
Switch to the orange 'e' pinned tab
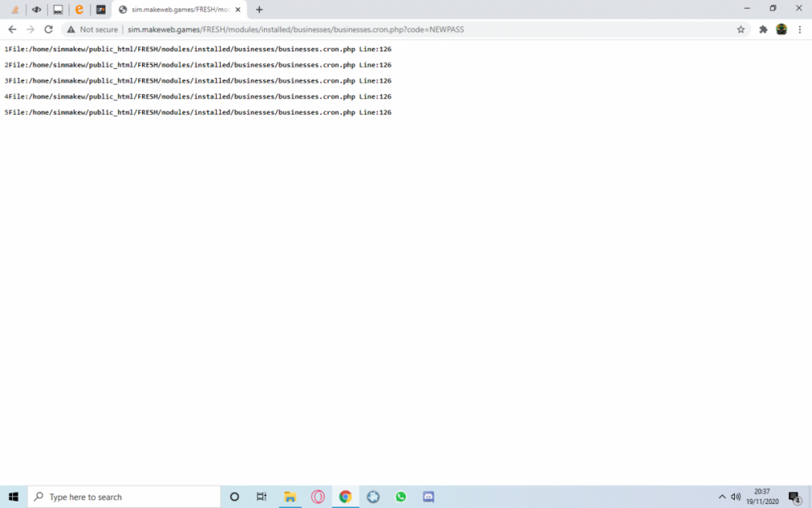pyautogui.click(x=79, y=10)
